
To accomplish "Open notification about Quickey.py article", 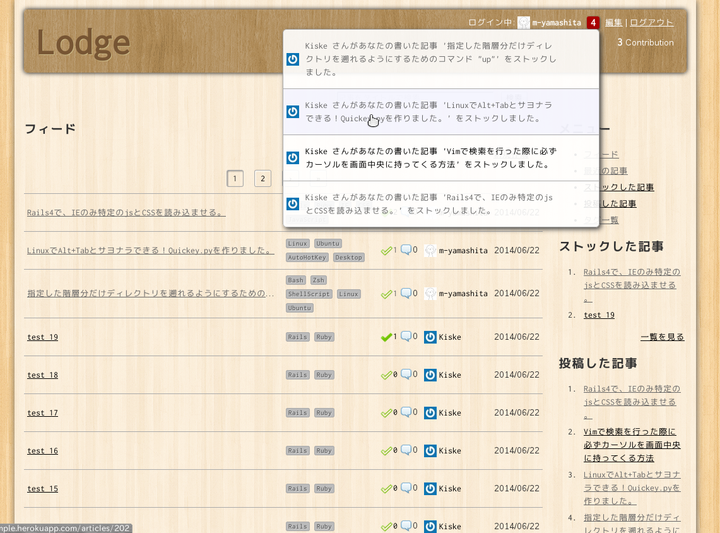I will click(441, 112).
